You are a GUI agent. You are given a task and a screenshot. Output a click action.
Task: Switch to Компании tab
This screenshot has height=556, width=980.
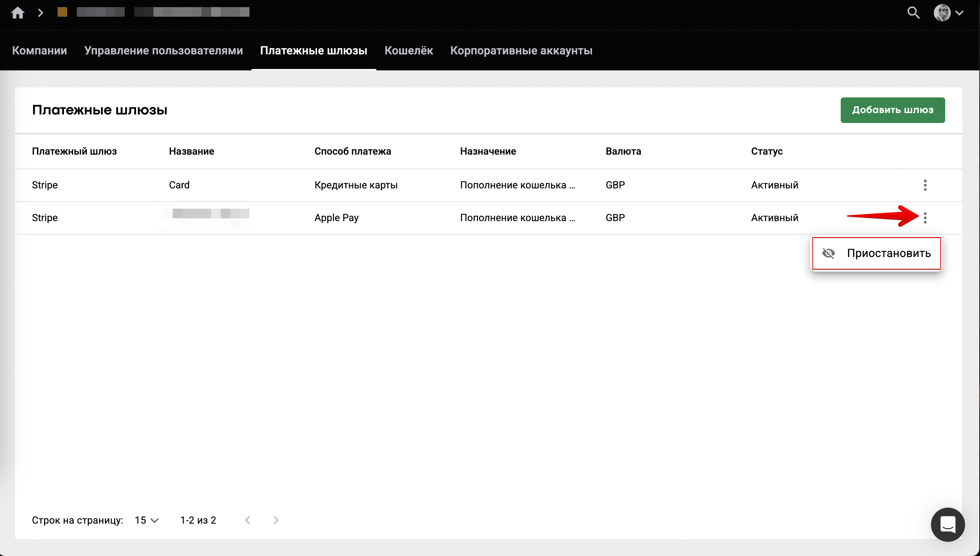point(39,50)
